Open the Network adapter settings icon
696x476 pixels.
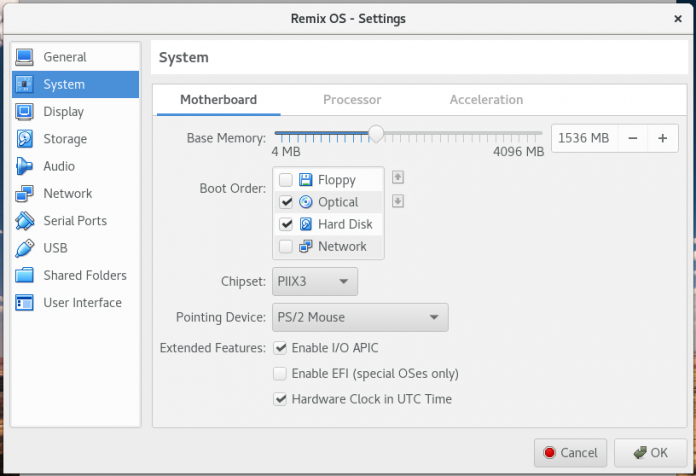coord(25,193)
